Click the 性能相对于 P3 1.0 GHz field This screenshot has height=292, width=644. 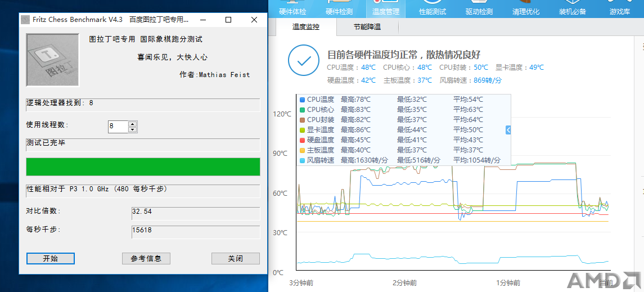tap(143, 191)
